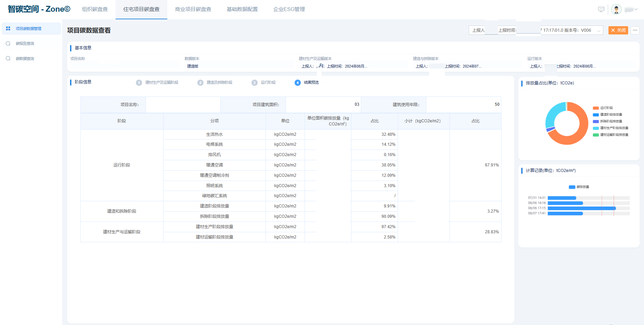Click the 08/06 17:15 bar
644x325 pixels.
point(582,208)
